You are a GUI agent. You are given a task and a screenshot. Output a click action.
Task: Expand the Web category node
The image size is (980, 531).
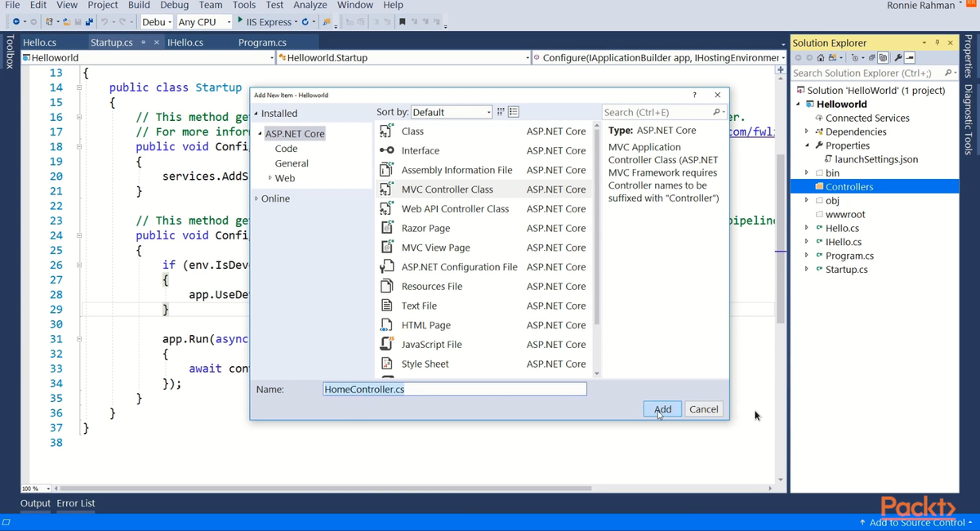[x=270, y=177]
